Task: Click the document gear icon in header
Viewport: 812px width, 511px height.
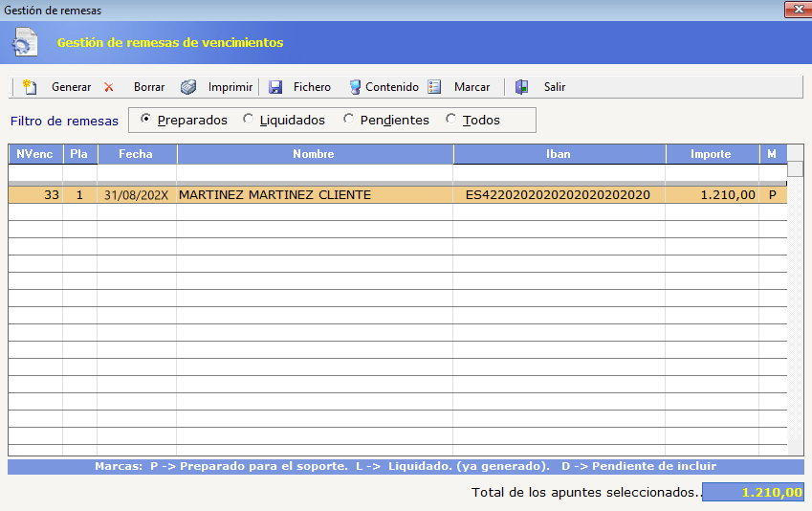Action: [26, 42]
